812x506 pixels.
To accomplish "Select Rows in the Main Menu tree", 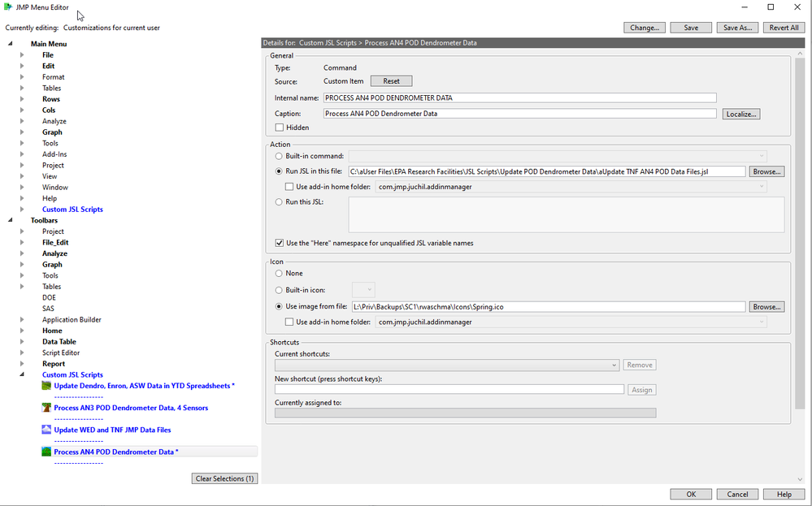I will [x=50, y=99].
